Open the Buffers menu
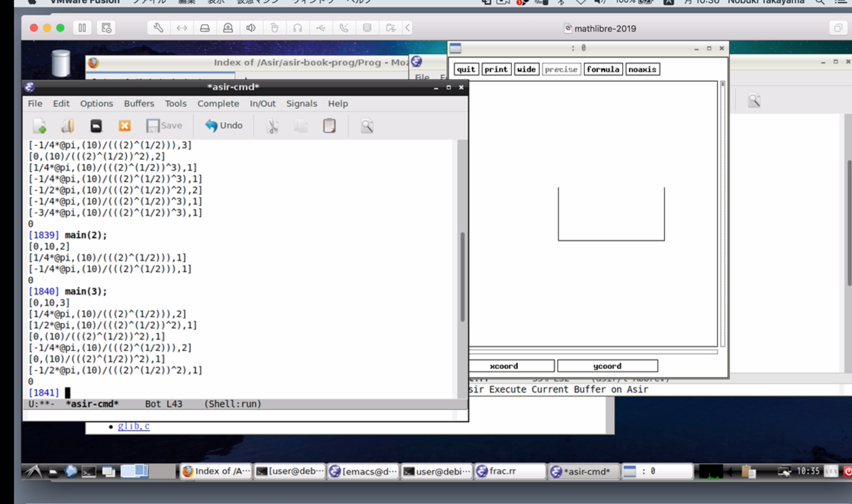Image resolution: width=852 pixels, height=504 pixels. [139, 104]
